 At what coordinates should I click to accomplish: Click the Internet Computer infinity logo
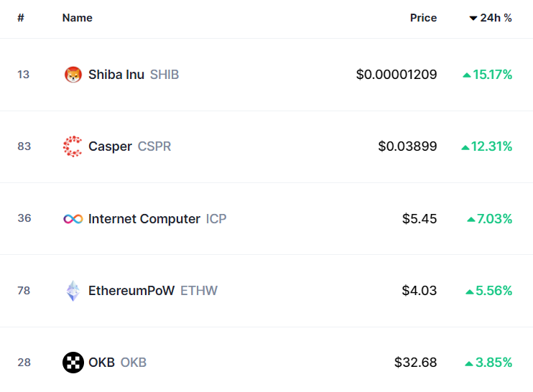[73, 219]
